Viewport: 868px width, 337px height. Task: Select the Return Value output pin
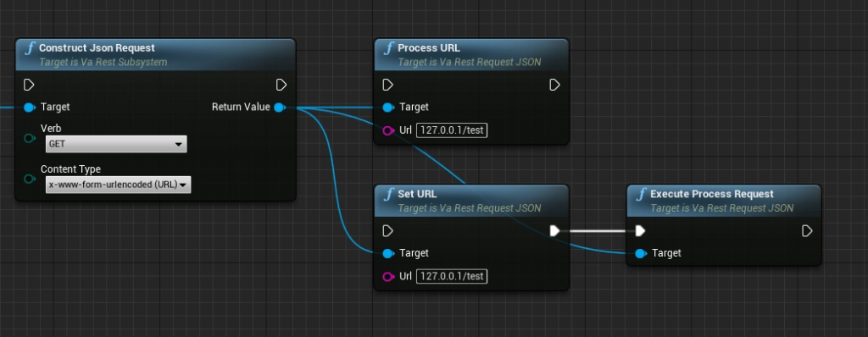280,108
